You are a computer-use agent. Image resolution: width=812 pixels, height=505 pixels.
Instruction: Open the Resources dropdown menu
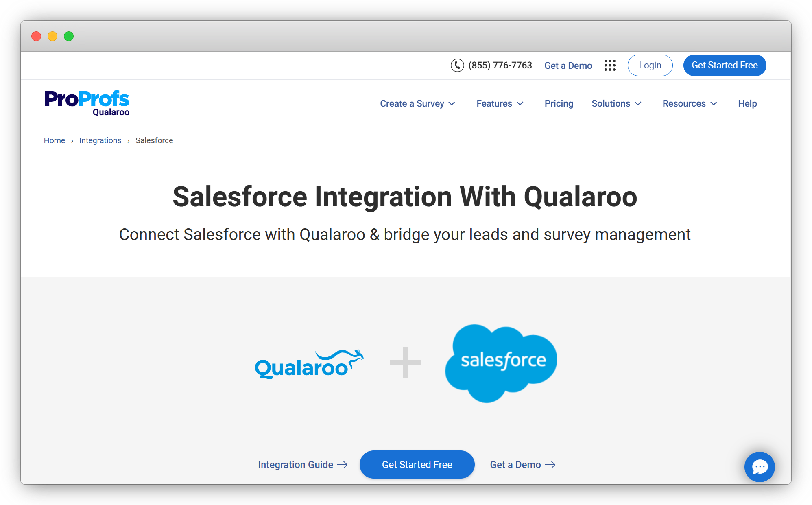pyautogui.click(x=689, y=104)
